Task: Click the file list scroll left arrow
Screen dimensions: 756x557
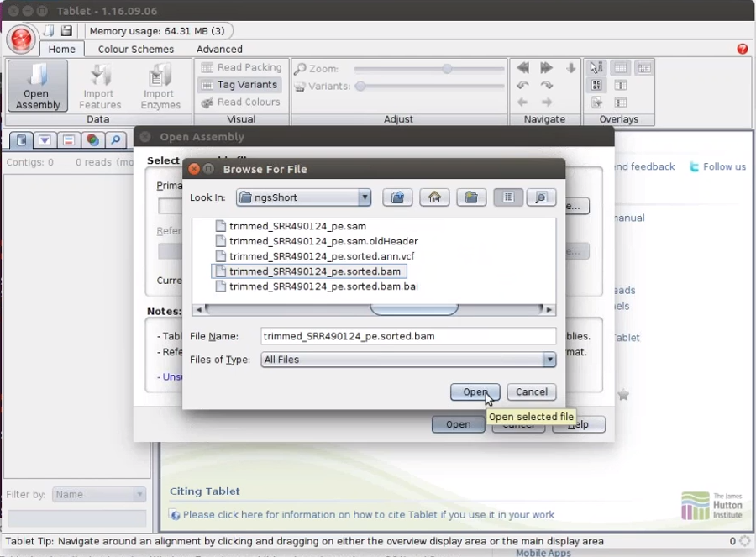Action: click(198, 310)
